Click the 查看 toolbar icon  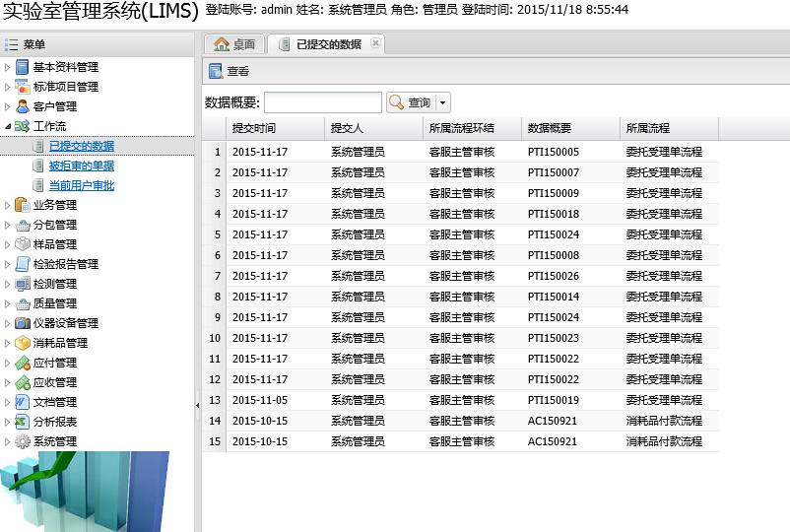(x=216, y=71)
